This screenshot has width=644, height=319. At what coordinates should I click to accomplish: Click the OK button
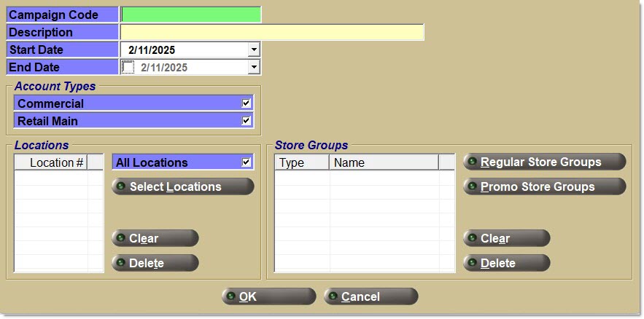pos(268,296)
